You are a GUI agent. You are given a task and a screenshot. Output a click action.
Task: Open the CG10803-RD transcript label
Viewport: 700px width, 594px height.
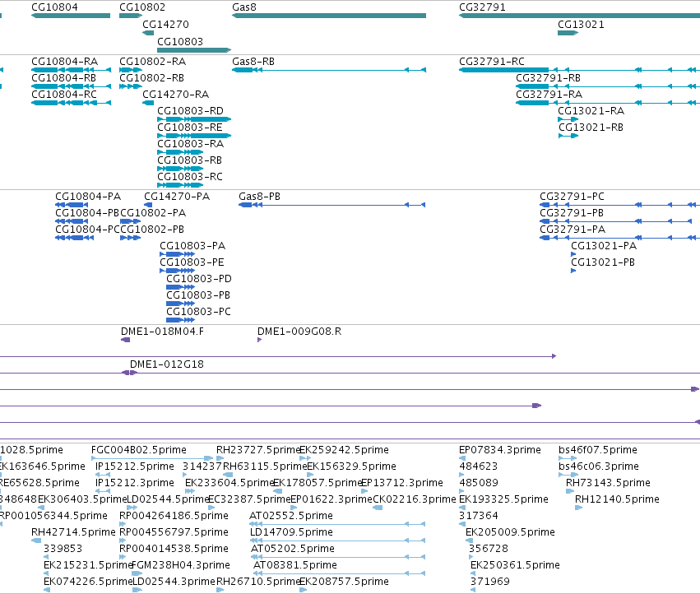[191, 111]
